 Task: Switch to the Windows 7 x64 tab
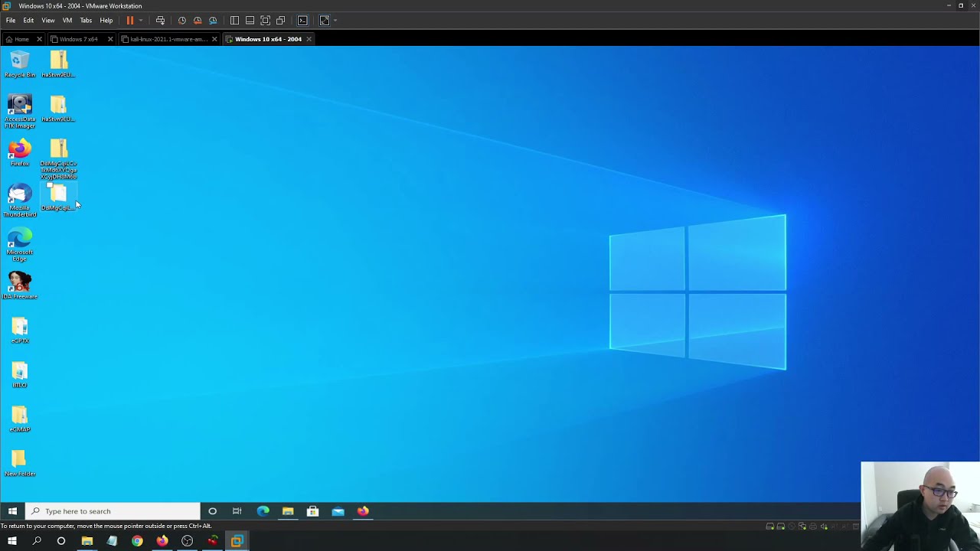click(78, 39)
